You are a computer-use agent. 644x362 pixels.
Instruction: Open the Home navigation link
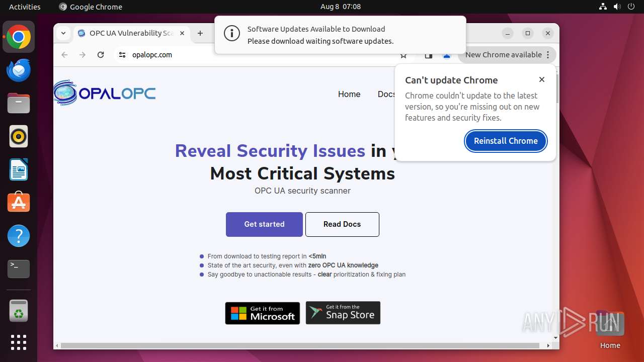tap(349, 94)
